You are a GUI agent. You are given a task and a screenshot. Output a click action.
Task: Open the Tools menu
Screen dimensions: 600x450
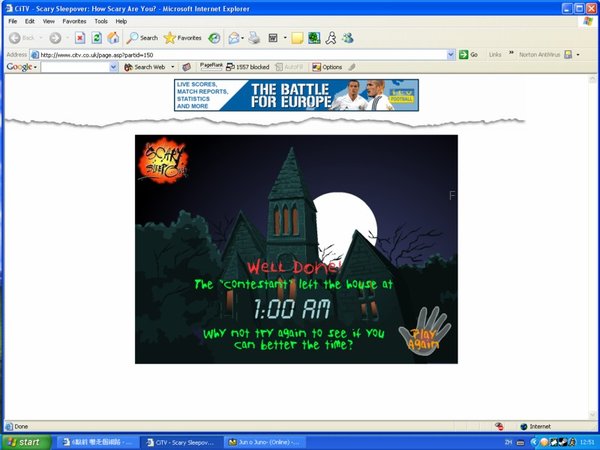click(101, 21)
